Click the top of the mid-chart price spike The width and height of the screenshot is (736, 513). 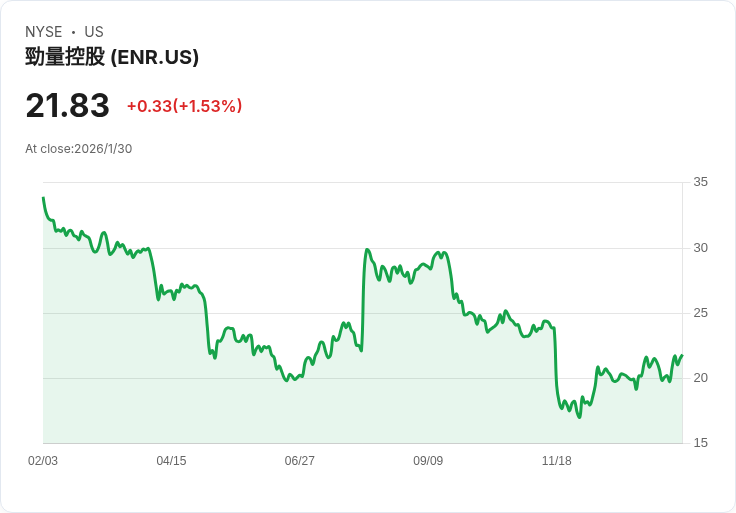pyautogui.click(x=367, y=250)
